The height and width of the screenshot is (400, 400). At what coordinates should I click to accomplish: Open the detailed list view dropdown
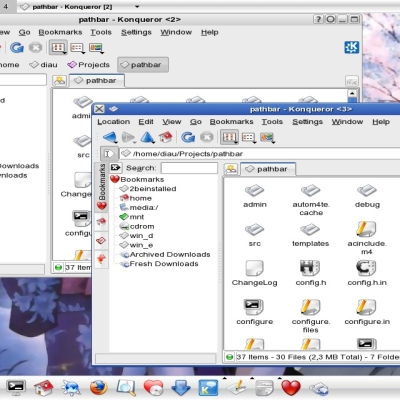[254, 143]
